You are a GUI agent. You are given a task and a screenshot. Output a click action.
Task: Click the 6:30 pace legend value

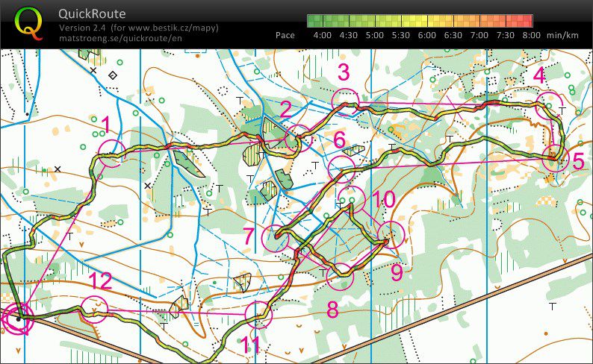453,35
